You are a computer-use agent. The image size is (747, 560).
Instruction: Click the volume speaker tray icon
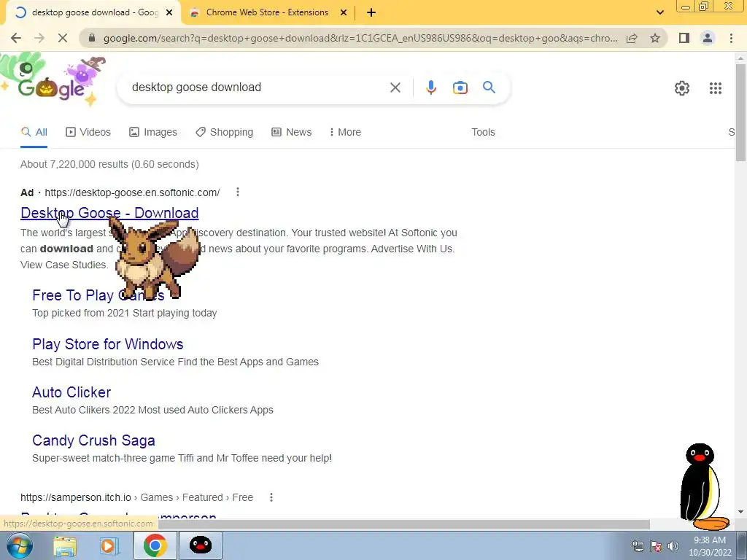coord(673,546)
